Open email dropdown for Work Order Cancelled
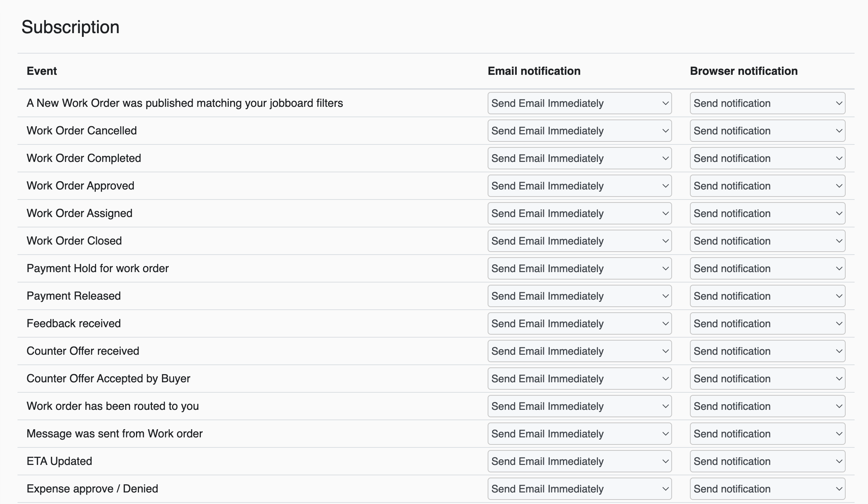868x504 pixels. click(579, 131)
